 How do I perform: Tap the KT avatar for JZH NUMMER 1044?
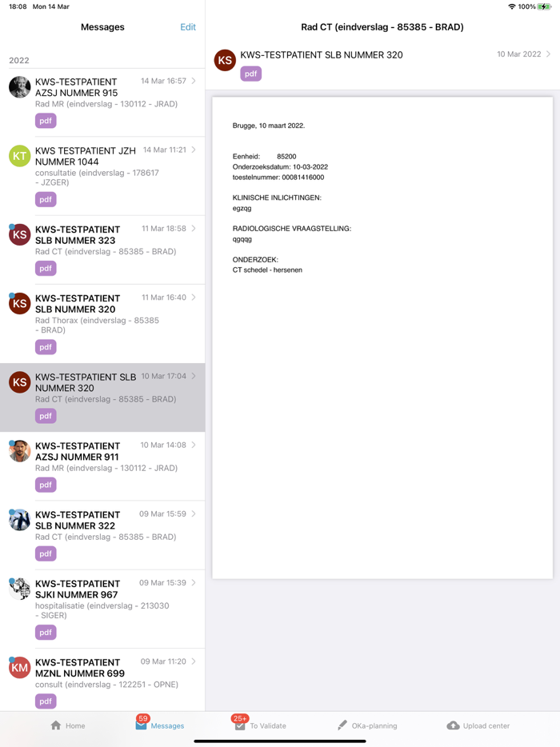pyautogui.click(x=19, y=156)
